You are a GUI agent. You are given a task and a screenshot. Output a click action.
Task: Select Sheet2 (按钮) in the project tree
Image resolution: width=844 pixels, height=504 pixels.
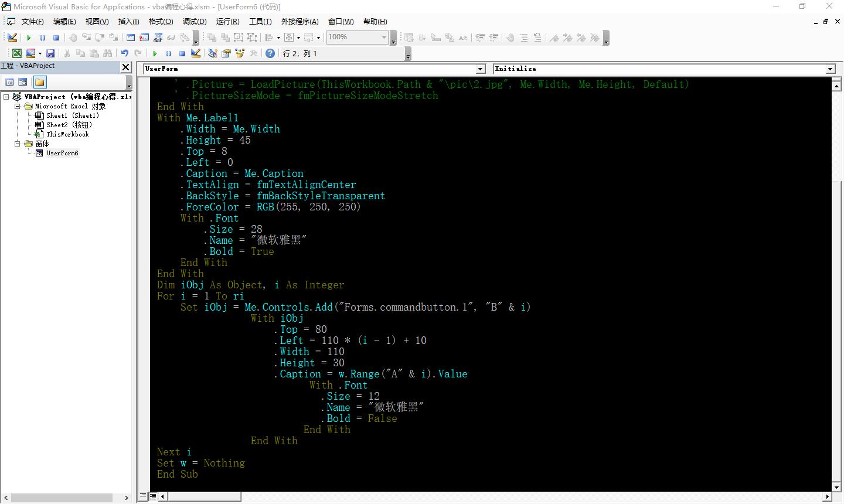coord(69,125)
